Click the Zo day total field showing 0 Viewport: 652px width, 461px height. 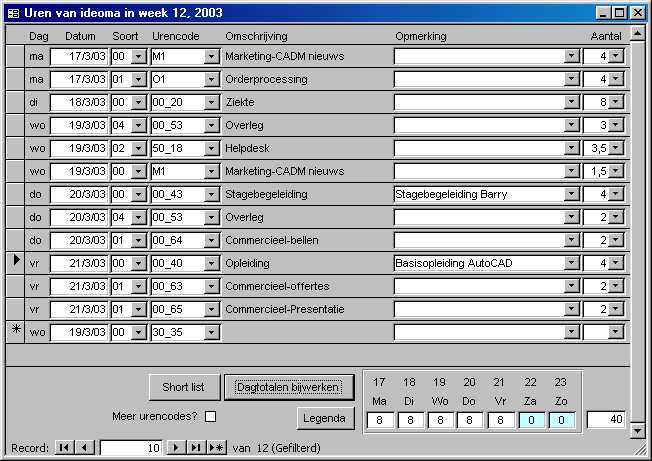[x=561, y=420]
